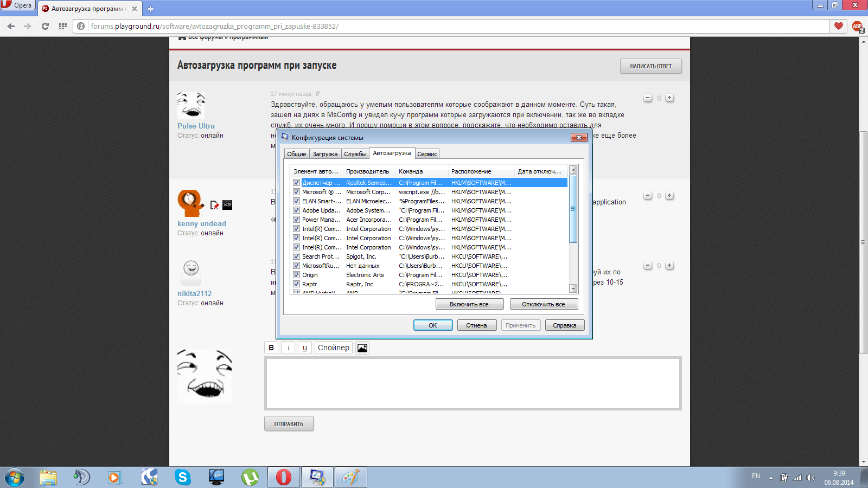Screen dimensions: 868x488
Task: Go back with browser back arrow
Action: [11, 26]
